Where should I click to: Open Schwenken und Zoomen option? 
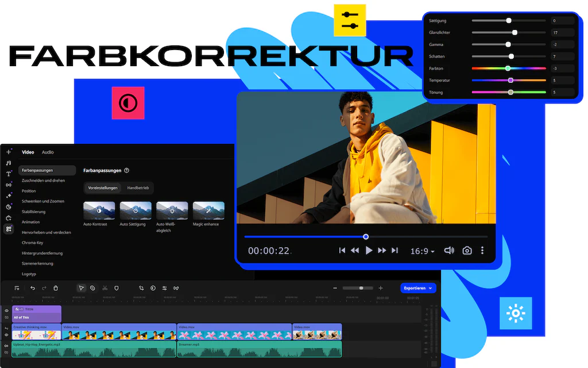tap(42, 201)
